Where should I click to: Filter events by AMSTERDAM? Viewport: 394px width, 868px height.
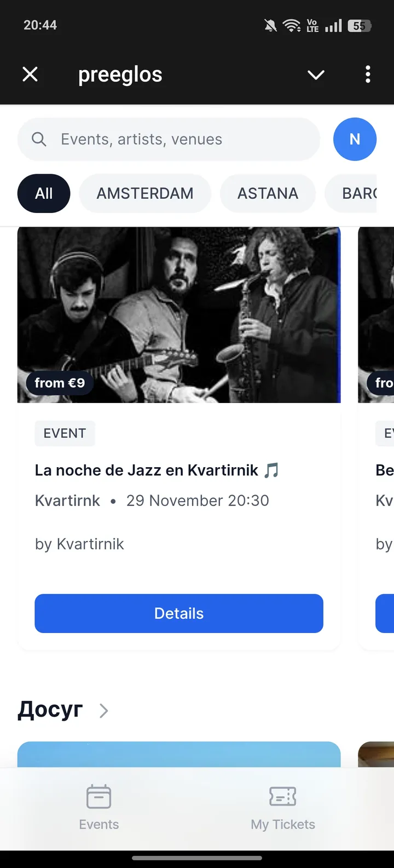click(145, 193)
